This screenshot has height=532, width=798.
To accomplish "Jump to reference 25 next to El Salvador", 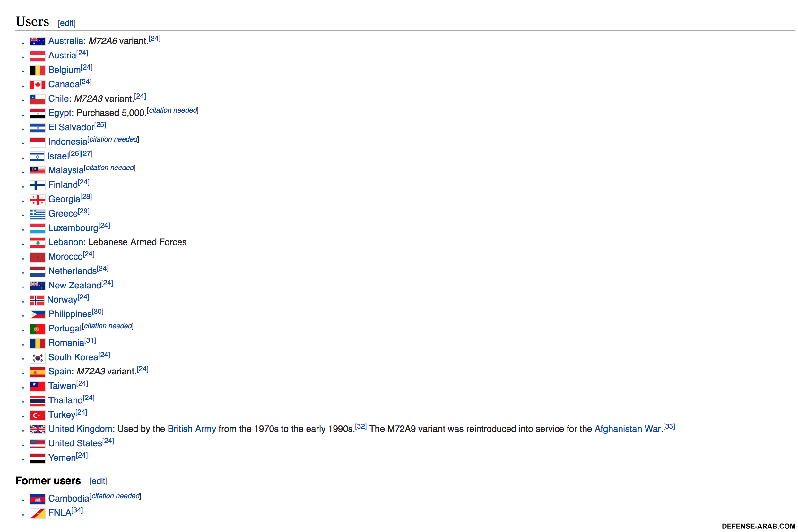I will click(x=100, y=125).
